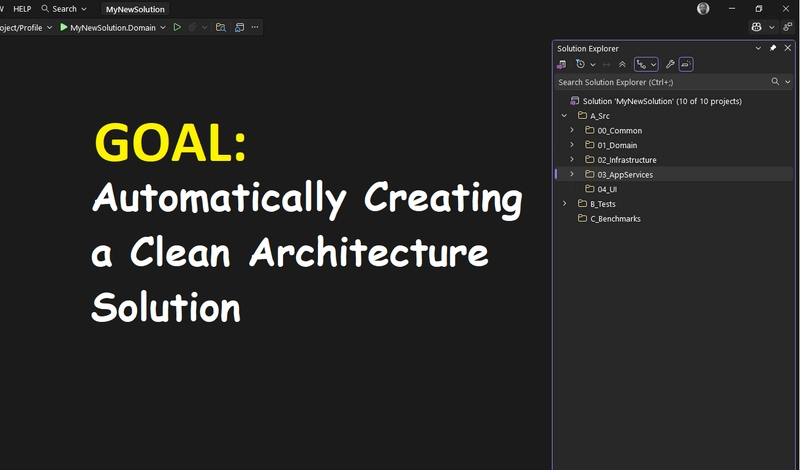The height and width of the screenshot is (470, 800).
Task: Click the Collapse All icon in Solution Explorer
Action: point(622,64)
